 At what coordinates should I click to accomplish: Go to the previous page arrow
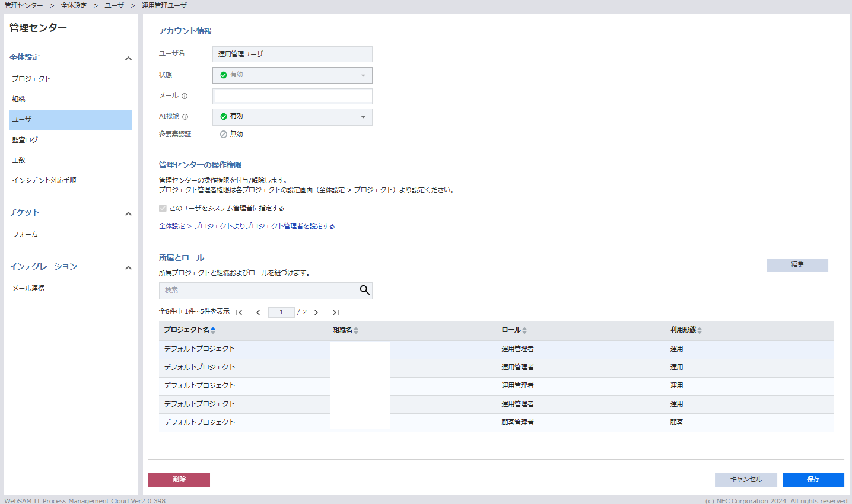coord(258,312)
